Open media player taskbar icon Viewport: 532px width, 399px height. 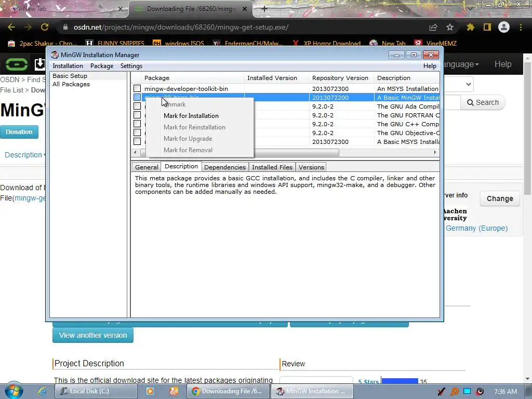click(x=150, y=391)
